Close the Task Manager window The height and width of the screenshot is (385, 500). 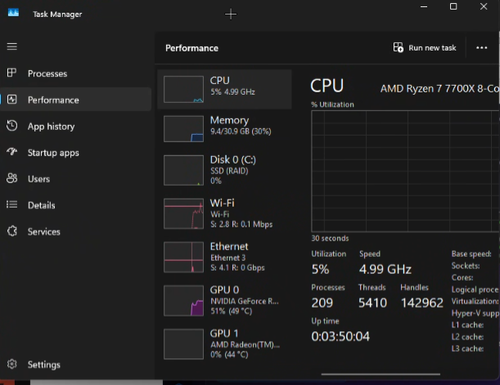pyautogui.click(x=484, y=6)
